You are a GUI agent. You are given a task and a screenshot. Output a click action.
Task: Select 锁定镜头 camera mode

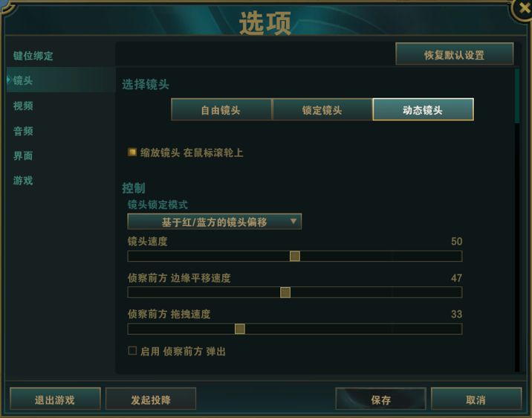tap(322, 110)
